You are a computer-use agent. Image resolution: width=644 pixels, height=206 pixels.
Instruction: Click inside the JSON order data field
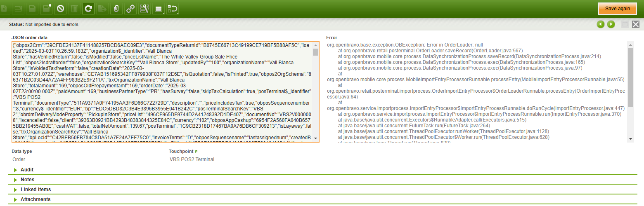(161, 91)
